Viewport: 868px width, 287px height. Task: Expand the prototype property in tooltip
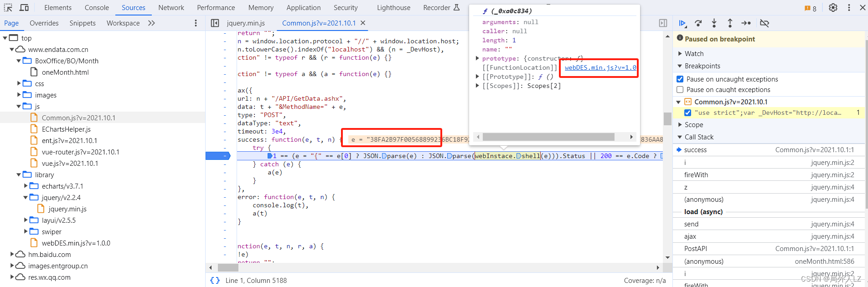click(x=477, y=58)
